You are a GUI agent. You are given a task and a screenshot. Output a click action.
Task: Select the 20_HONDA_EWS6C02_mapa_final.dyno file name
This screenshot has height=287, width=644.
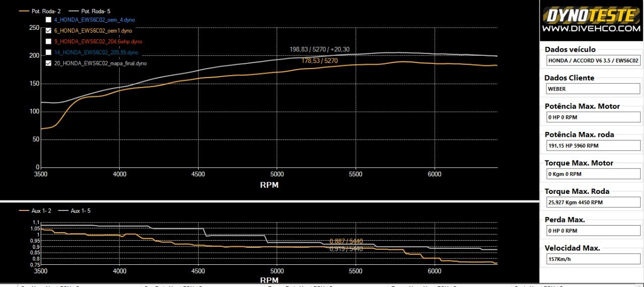[100, 63]
